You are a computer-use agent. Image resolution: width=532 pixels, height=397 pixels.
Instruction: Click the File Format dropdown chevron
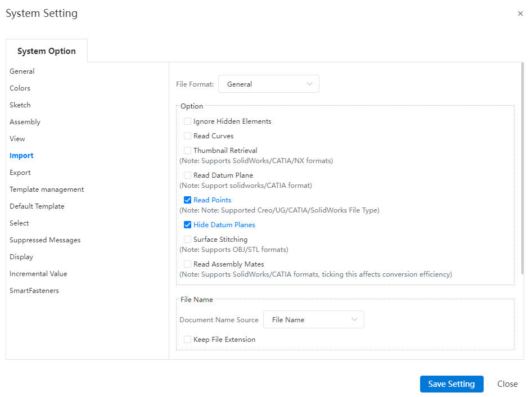coord(309,84)
